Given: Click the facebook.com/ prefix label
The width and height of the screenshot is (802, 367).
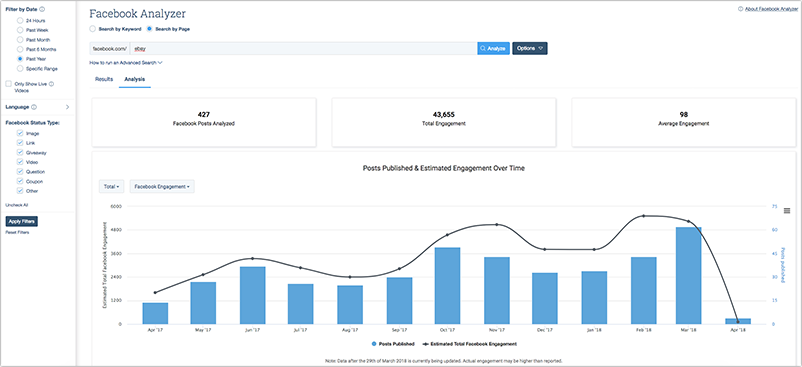Looking at the screenshot, I should [x=109, y=48].
